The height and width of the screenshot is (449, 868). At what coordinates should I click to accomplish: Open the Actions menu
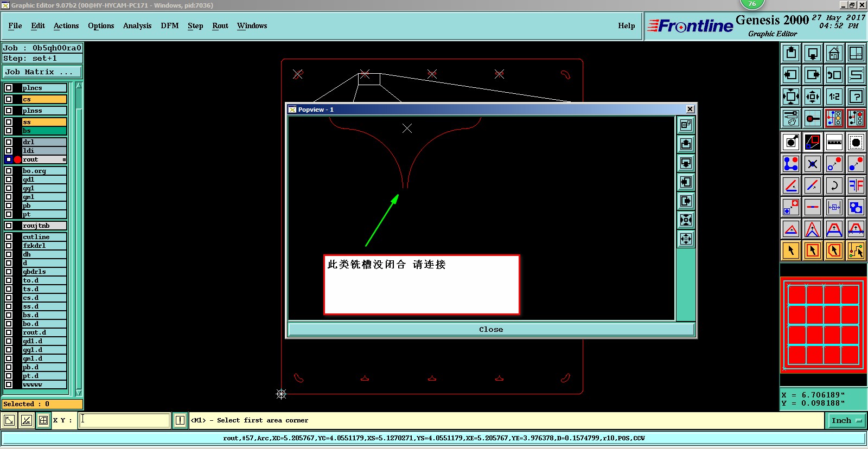[66, 25]
